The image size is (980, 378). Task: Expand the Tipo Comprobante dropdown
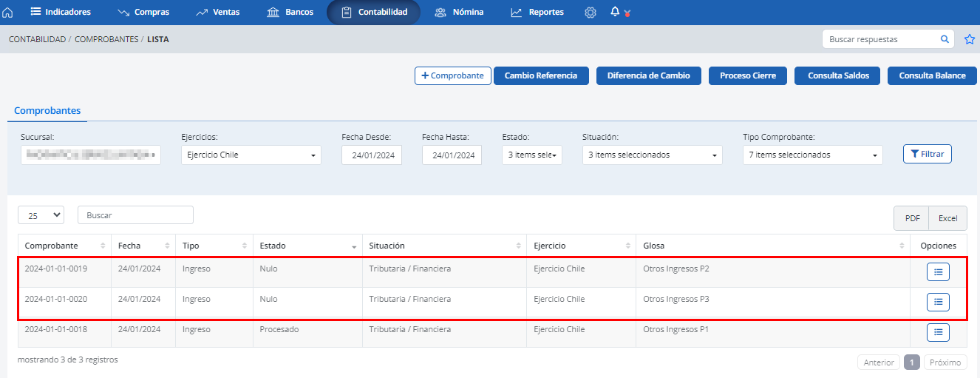pos(813,155)
